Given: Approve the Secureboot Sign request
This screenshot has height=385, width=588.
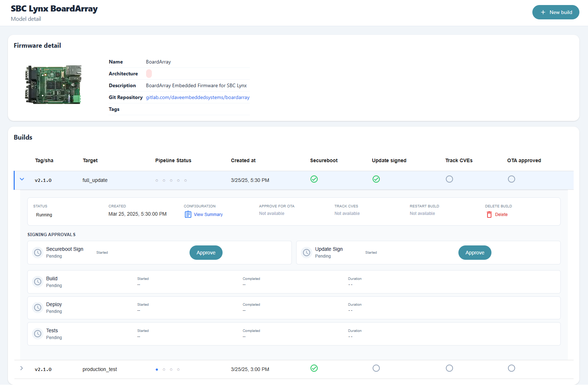Looking at the screenshot, I should coord(206,253).
